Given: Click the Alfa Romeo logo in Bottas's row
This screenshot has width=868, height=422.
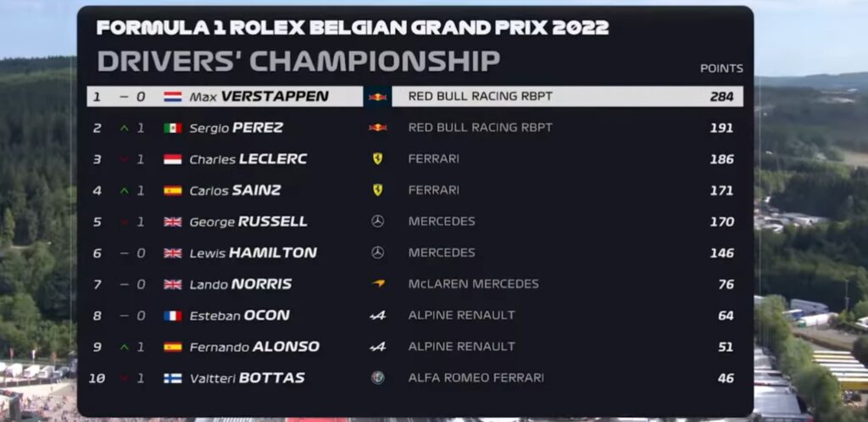Looking at the screenshot, I should click(x=377, y=378).
